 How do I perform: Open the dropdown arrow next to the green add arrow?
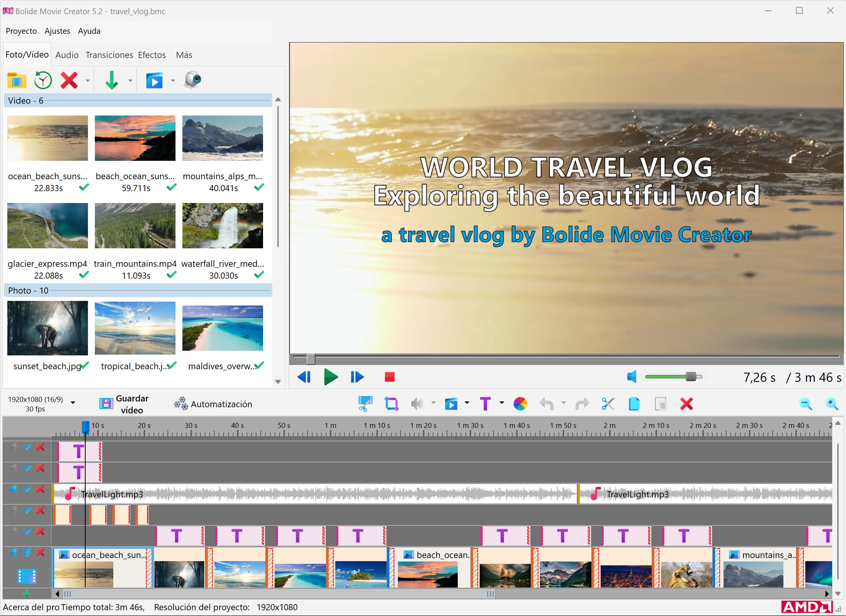point(130,81)
